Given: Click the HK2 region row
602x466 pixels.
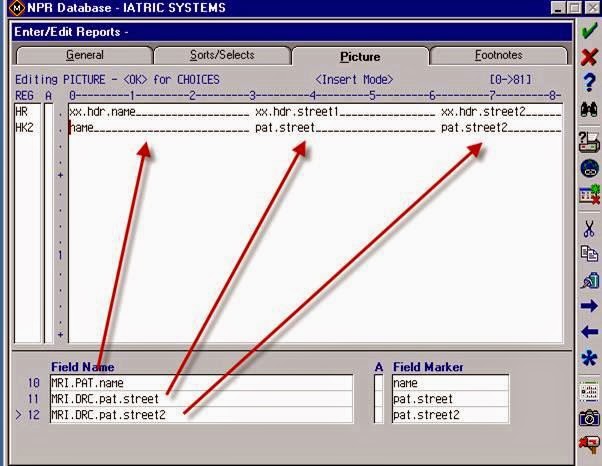Looking at the screenshot, I should (x=27, y=127).
